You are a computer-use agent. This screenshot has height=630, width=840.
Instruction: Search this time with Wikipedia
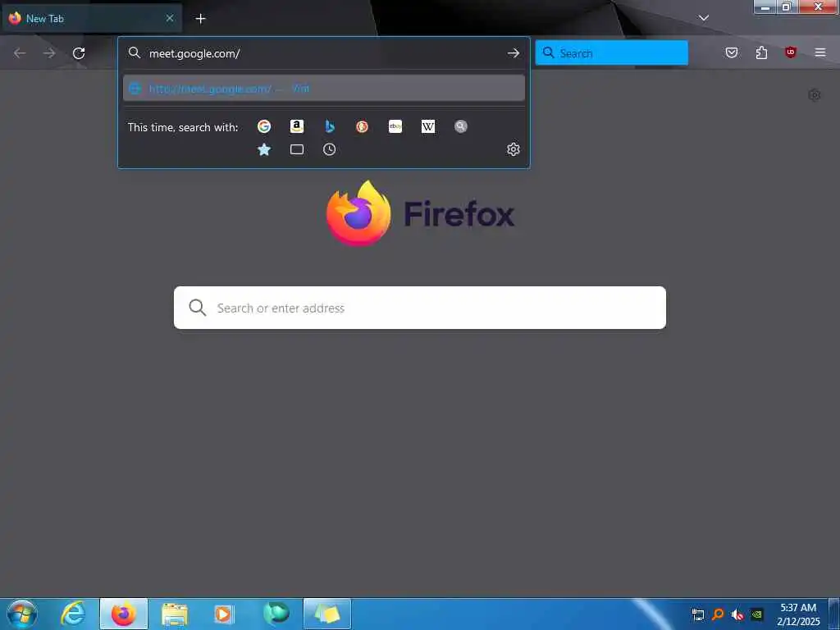[428, 126]
